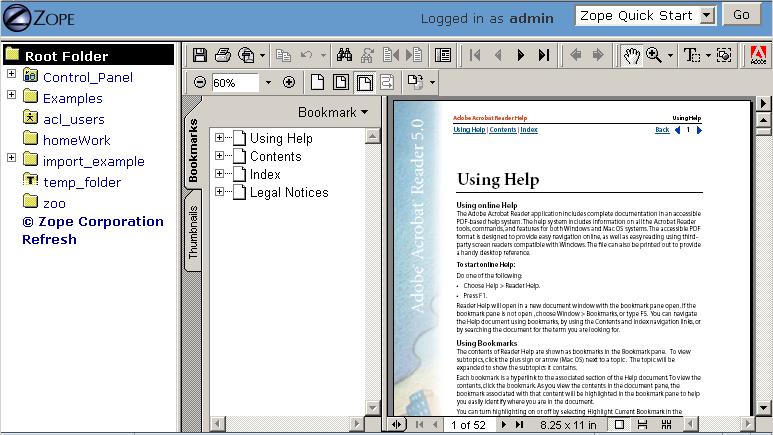The height and width of the screenshot is (435, 773).
Task: Click the Back link in the PDF page
Action: coord(662,130)
